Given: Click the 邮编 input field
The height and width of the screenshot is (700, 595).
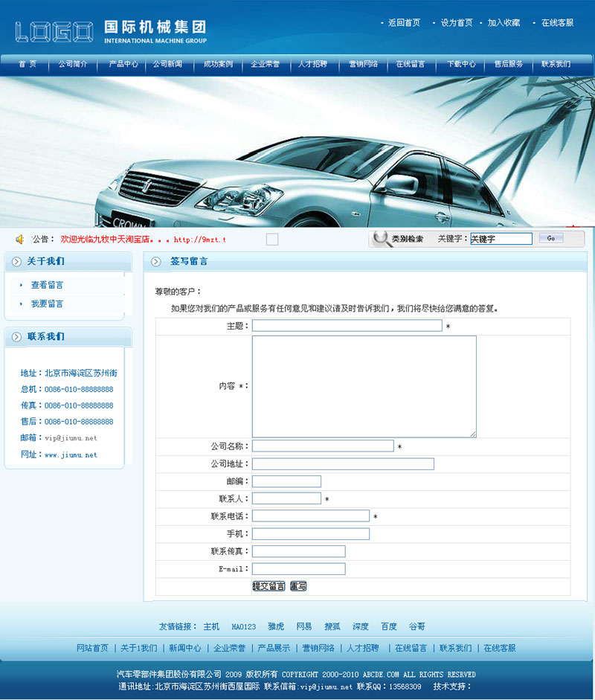Looking at the screenshot, I should [x=286, y=481].
